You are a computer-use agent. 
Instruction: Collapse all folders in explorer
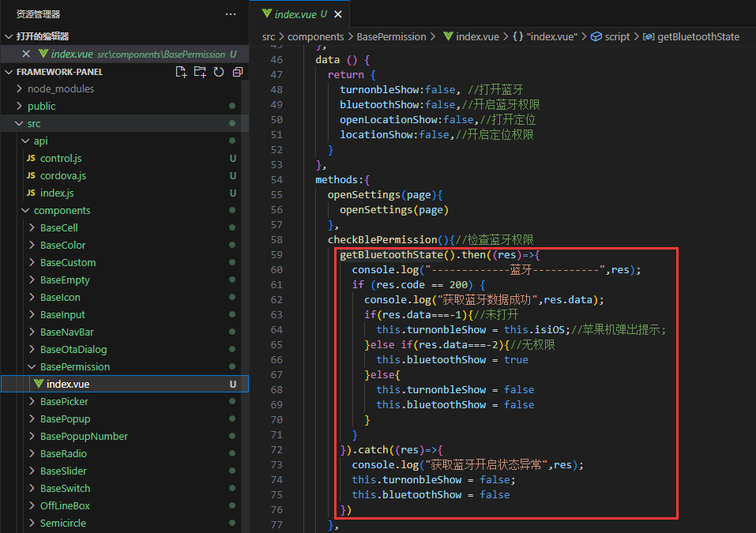[x=237, y=72]
